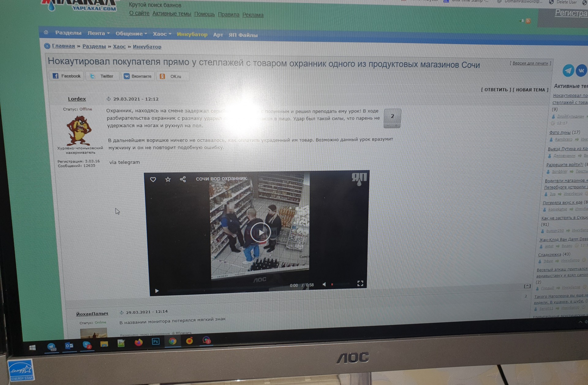Open Photoshop from the taskbar

click(156, 341)
